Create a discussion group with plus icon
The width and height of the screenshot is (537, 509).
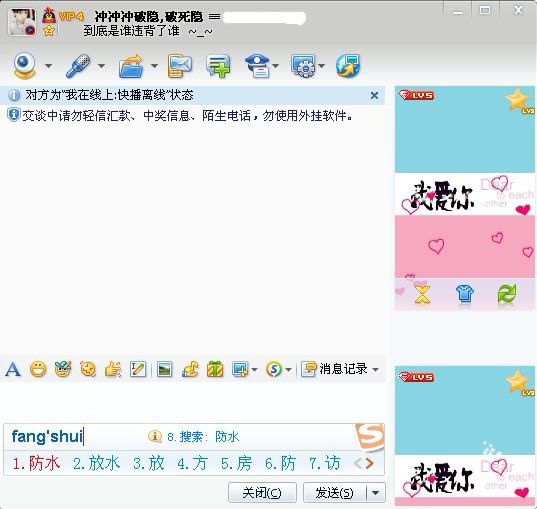pos(218,66)
